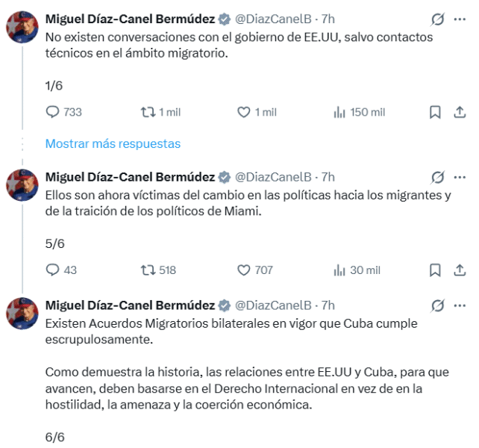The height and width of the screenshot is (448, 479).
Task: Open profile avatar of the first tweet
Action: [x=22, y=27]
